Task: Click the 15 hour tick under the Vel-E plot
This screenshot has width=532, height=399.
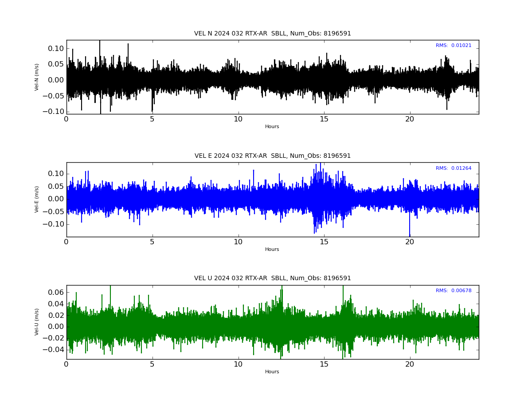Action: [x=324, y=242]
